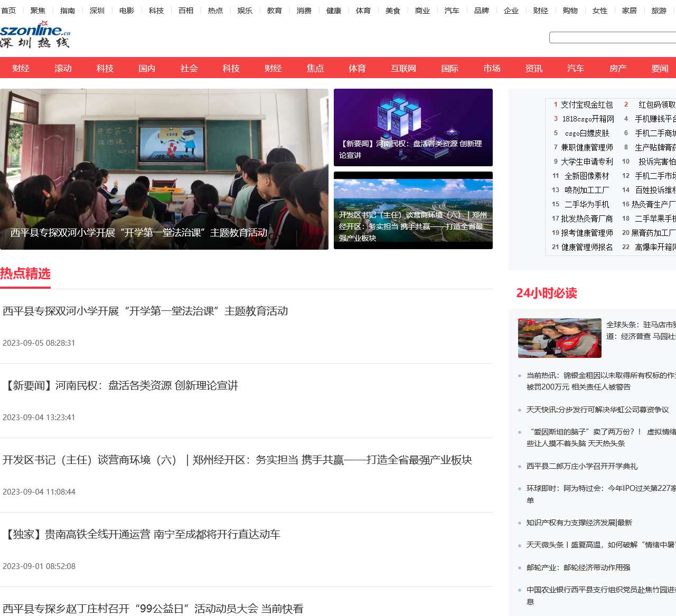Open 盛夏高温 情绪中暑 news link
Image resolution: width=676 pixels, height=616 pixels.
601,545
